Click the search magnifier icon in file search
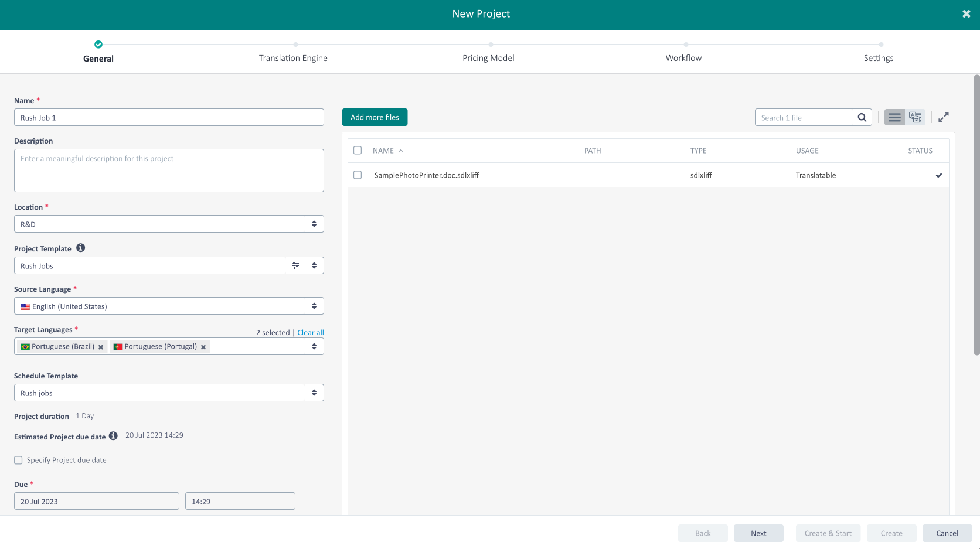Screen dimensions: 980x549 tap(862, 118)
